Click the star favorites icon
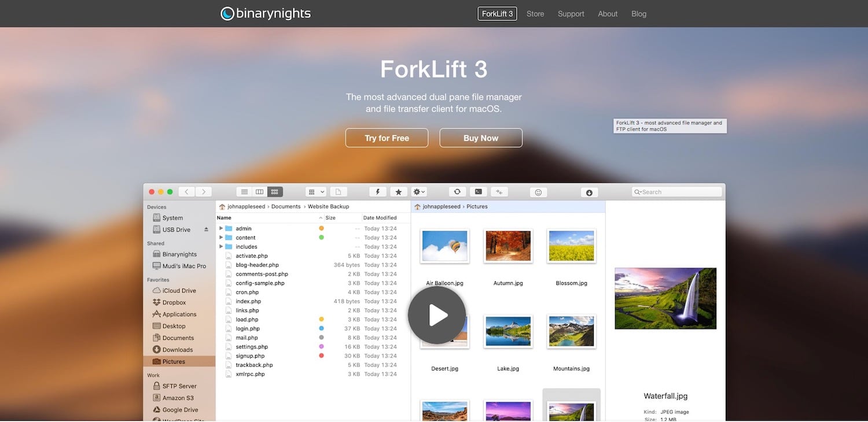 click(x=398, y=192)
